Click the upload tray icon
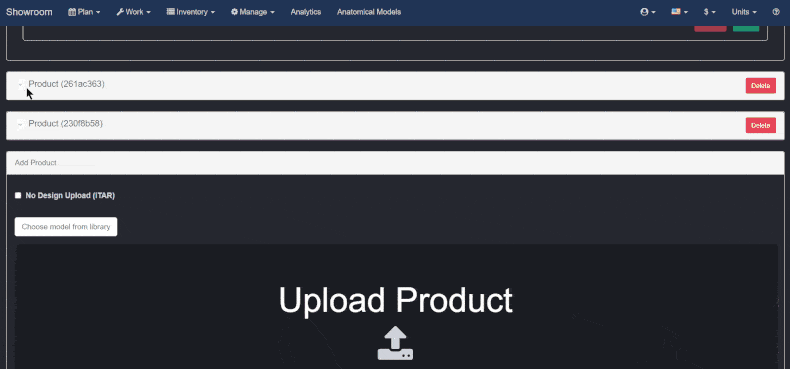 click(x=396, y=343)
